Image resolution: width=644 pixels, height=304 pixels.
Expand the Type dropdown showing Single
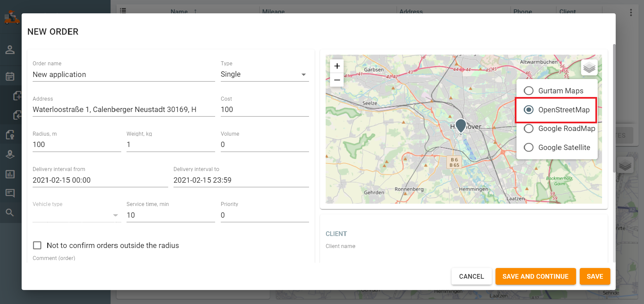264,74
